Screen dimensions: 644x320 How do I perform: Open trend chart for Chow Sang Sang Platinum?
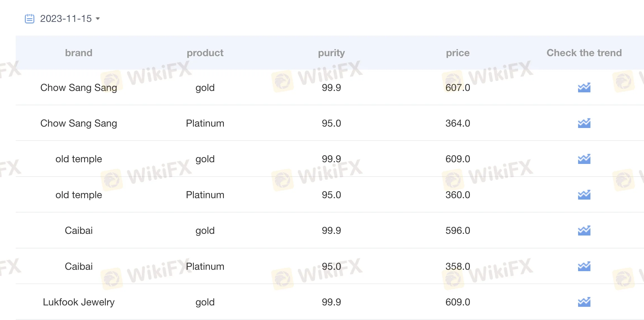point(584,123)
